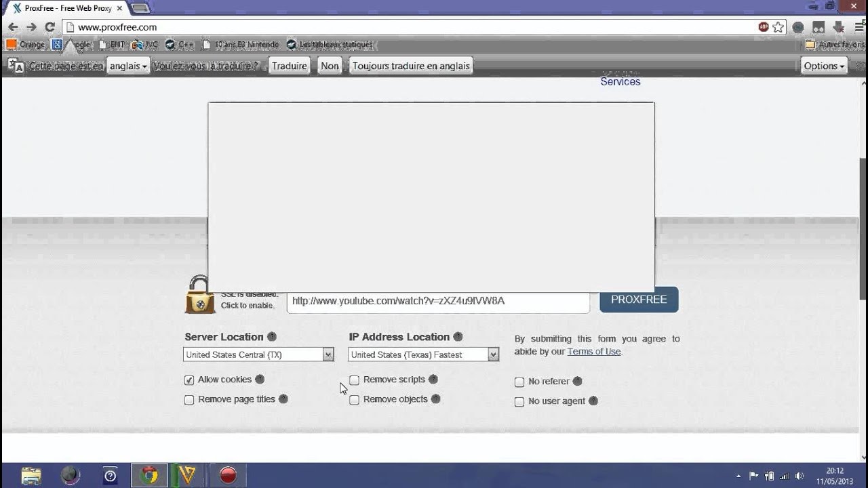Click the SSL padlock icon to enable SSL

pyautogui.click(x=199, y=295)
